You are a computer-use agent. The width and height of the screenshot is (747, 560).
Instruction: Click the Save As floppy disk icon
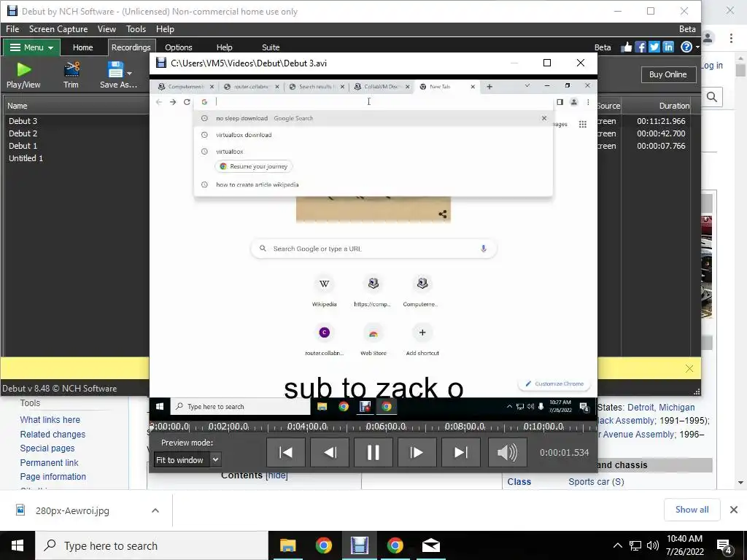click(x=115, y=69)
